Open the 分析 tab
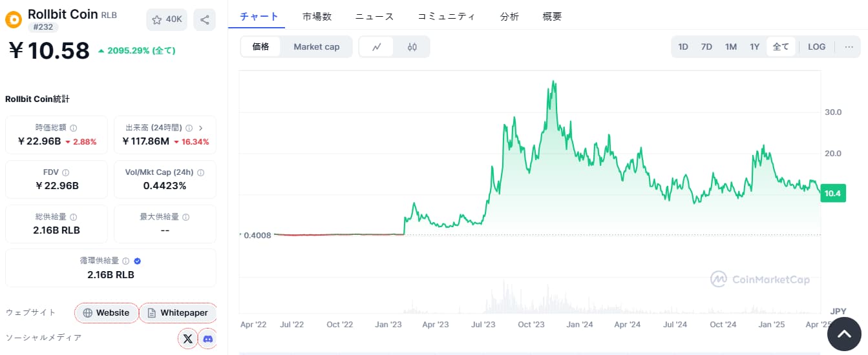This screenshot has width=868, height=355. point(509,17)
